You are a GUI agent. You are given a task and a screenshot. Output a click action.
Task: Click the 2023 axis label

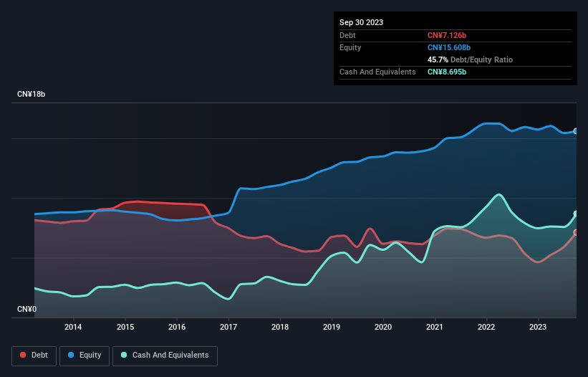point(538,327)
